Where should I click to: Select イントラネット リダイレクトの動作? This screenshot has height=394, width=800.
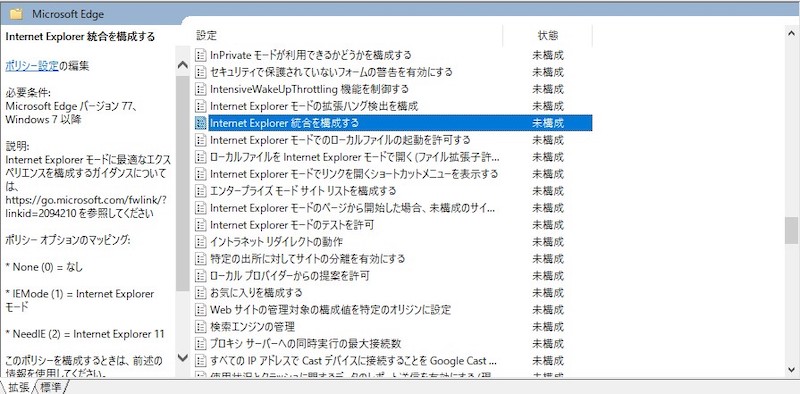pyautogui.click(x=276, y=241)
